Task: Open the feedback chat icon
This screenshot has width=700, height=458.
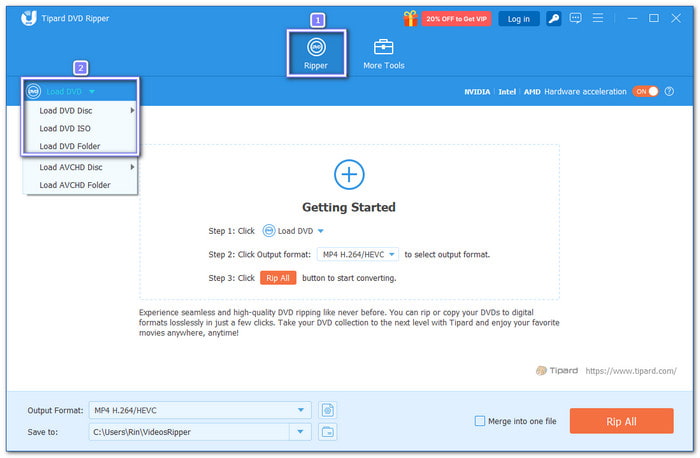Action: tap(576, 18)
